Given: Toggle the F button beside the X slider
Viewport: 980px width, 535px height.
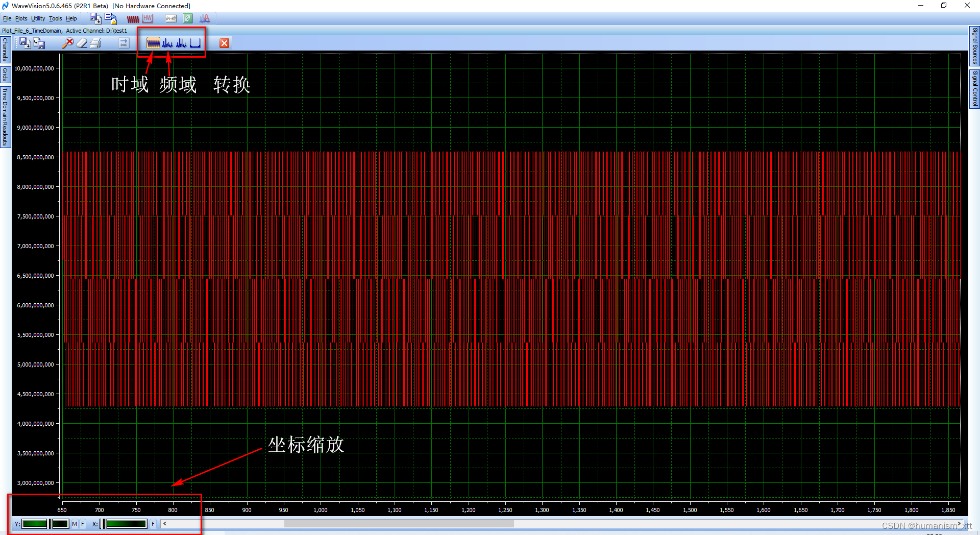Looking at the screenshot, I should (x=153, y=523).
